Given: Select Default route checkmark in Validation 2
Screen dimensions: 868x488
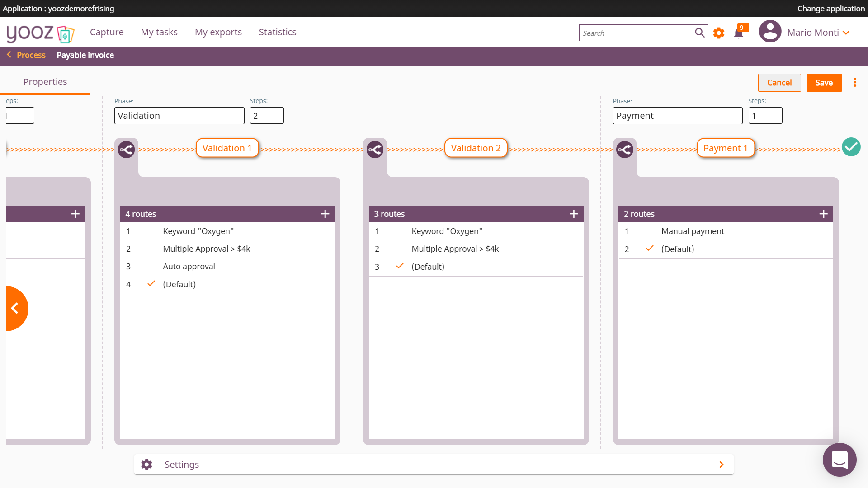Looking at the screenshot, I should pyautogui.click(x=400, y=266).
